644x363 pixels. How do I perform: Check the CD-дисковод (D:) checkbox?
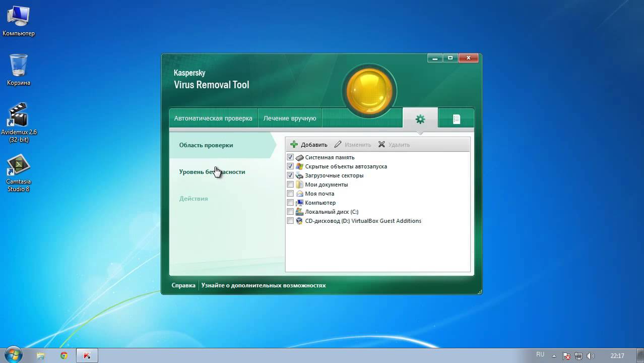pos(290,221)
